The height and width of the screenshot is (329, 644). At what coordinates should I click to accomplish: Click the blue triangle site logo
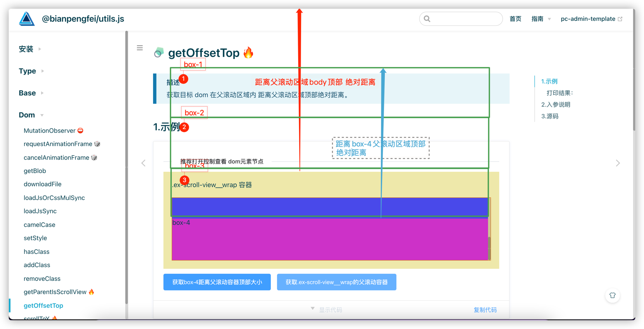tap(27, 19)
